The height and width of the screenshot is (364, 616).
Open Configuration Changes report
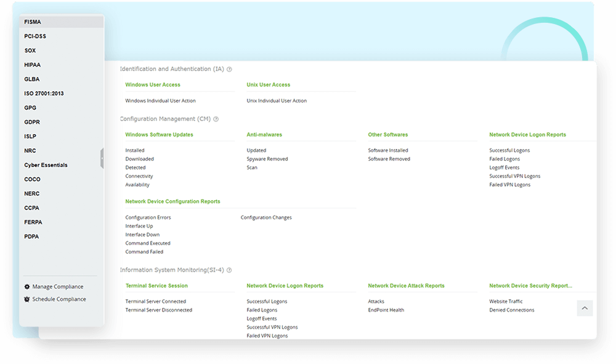[x=266, y=217]
